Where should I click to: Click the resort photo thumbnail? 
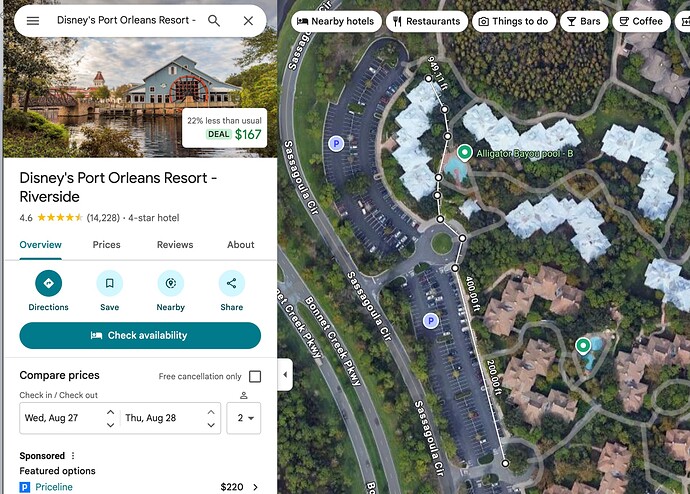(140, 97)
